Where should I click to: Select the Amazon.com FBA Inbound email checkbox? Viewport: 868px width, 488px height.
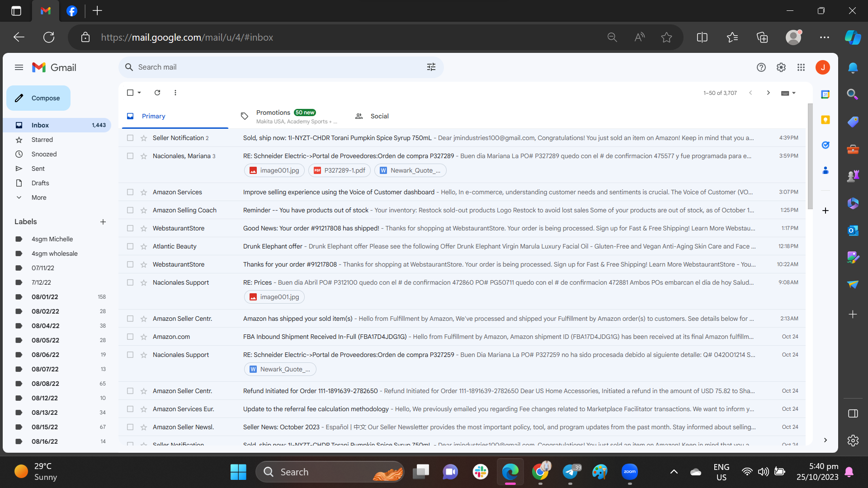coord(130,337)
